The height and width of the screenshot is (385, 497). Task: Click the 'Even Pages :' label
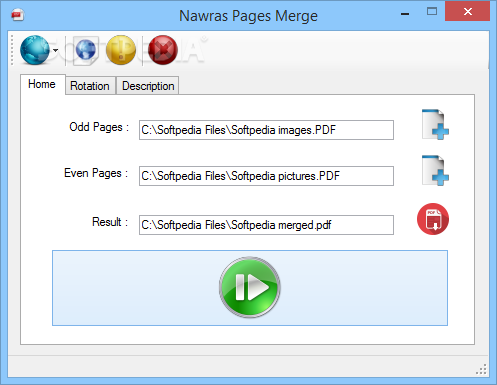pyautogui.click(x=96, y=173)
